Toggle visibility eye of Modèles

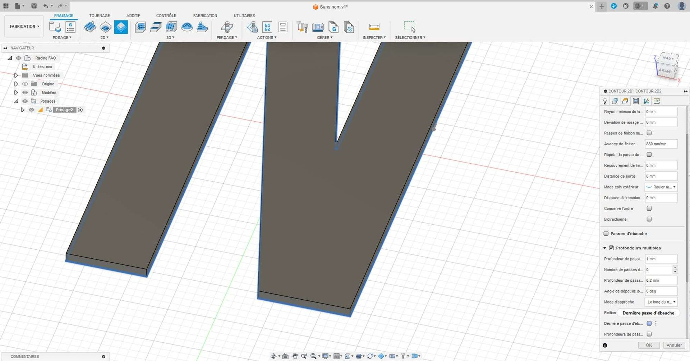click(25, 92)
